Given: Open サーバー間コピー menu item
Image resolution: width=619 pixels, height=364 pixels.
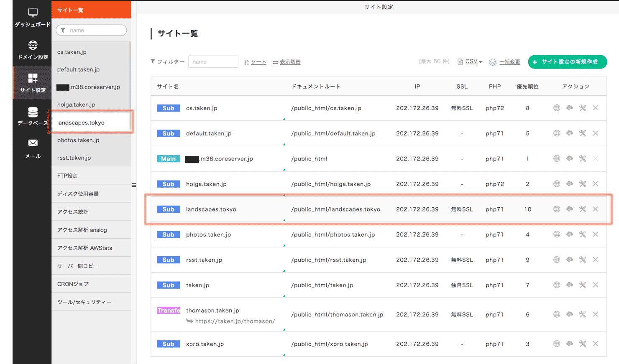Looking at the screenshot, I should [x=91, y=265].
